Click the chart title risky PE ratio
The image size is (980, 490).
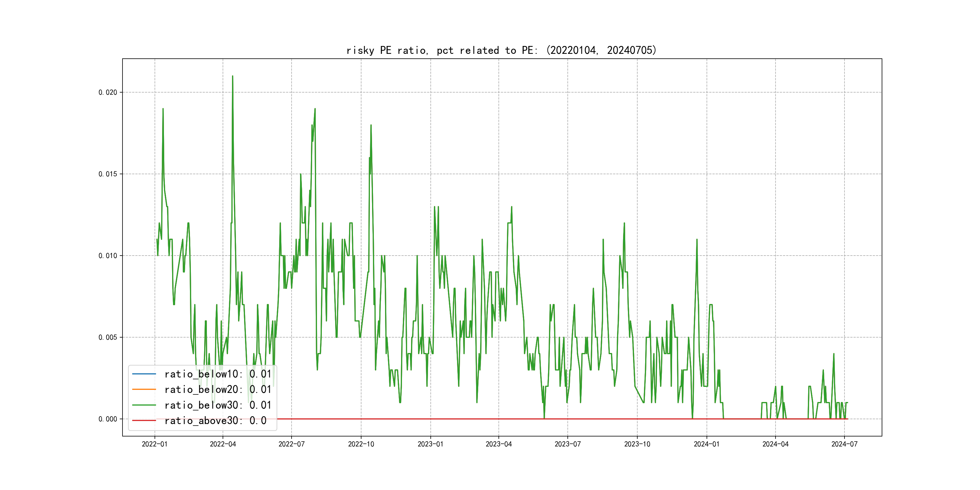[501, 50]
